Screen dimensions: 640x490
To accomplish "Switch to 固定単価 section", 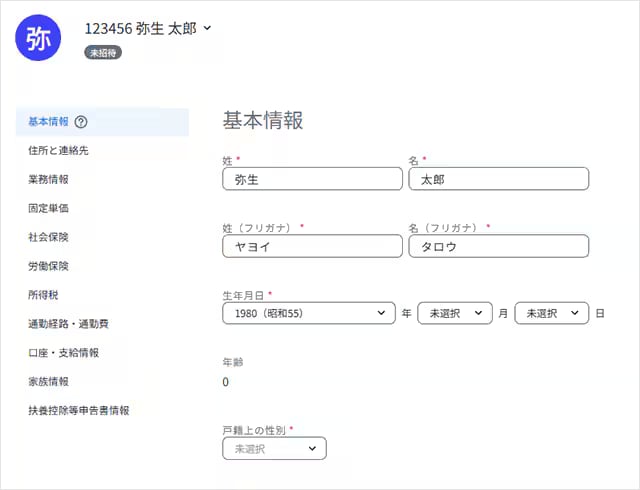I will [48, 208].
